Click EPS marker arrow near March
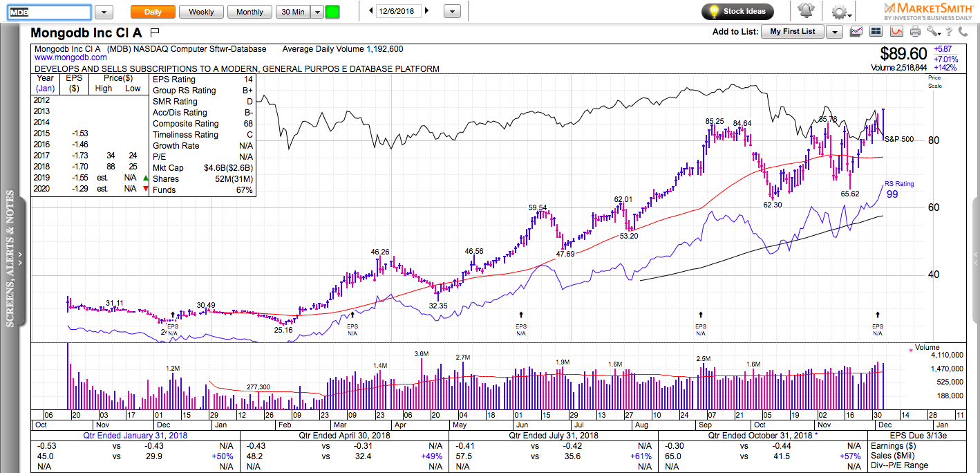 pos(352,315)
